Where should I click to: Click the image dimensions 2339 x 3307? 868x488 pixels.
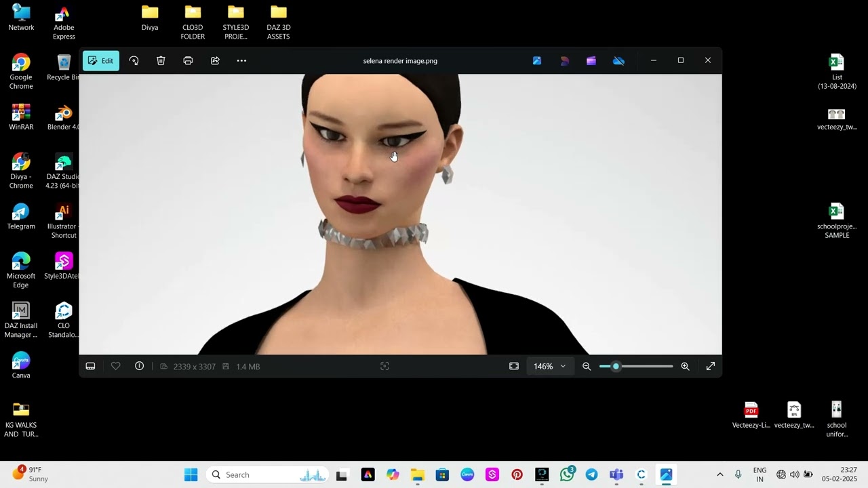coord(194,367)
